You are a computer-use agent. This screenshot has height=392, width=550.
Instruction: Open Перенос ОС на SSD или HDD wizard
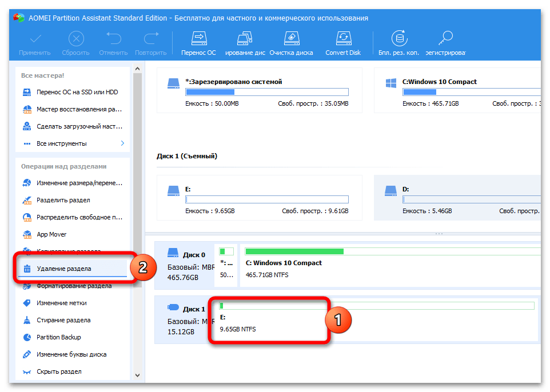[77, 92]
